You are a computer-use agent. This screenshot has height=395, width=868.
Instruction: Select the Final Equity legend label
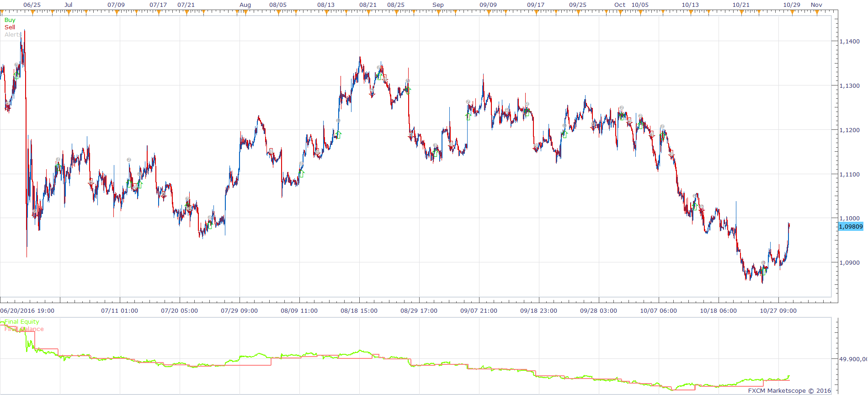22,322
